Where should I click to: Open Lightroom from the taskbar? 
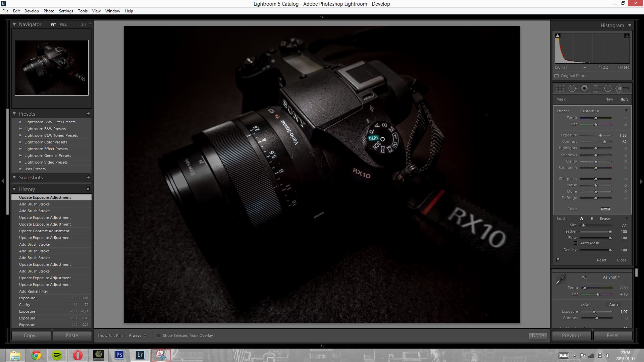pyautogui.click(x=140, y=355)
